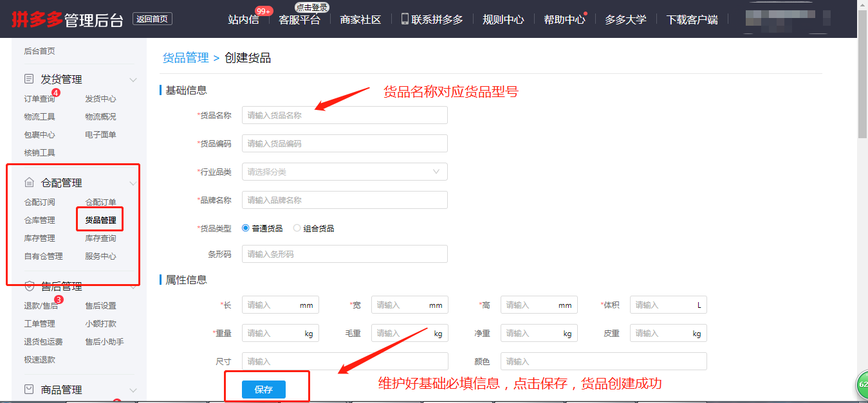Screen dimensions: 868x403
Task: Open 站内信 in top navigation
Action: point(243,20)
